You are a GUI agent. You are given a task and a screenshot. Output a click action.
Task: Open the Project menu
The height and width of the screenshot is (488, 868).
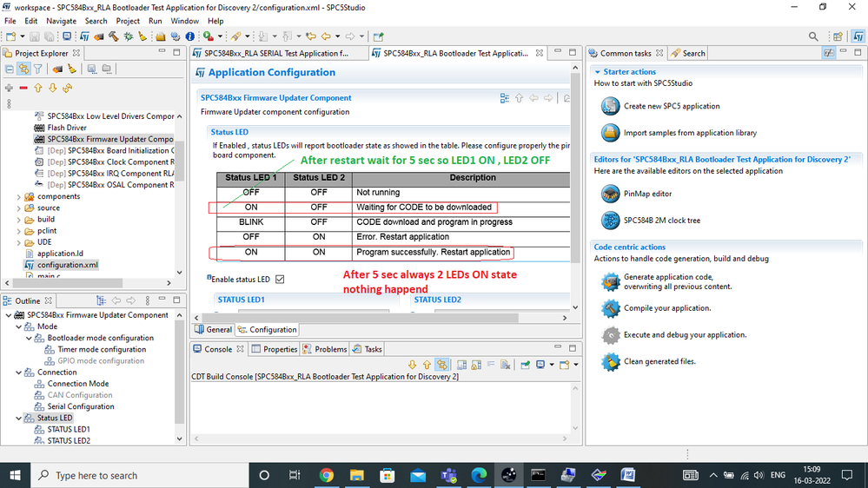(x=128, y=21)
